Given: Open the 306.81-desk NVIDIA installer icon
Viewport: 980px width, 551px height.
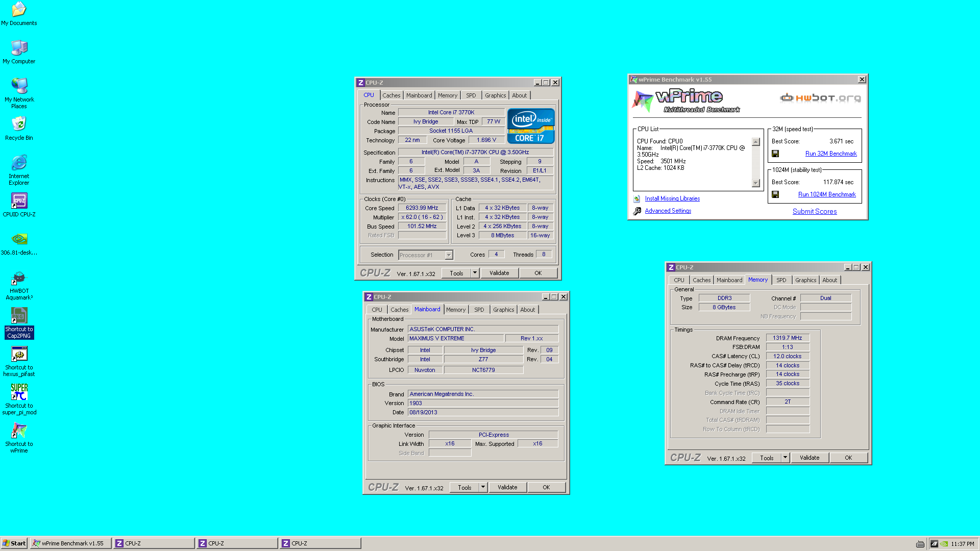Looking at the screenshot, I should point(19,243).
